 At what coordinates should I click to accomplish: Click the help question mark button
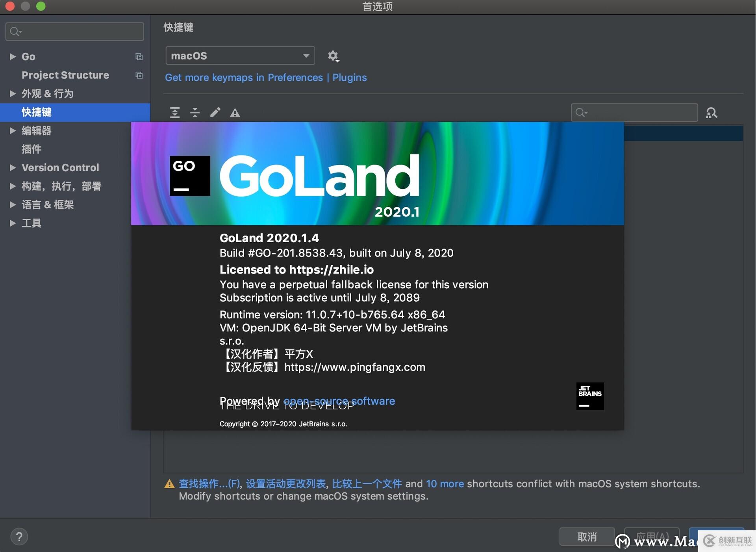(19, 537)
